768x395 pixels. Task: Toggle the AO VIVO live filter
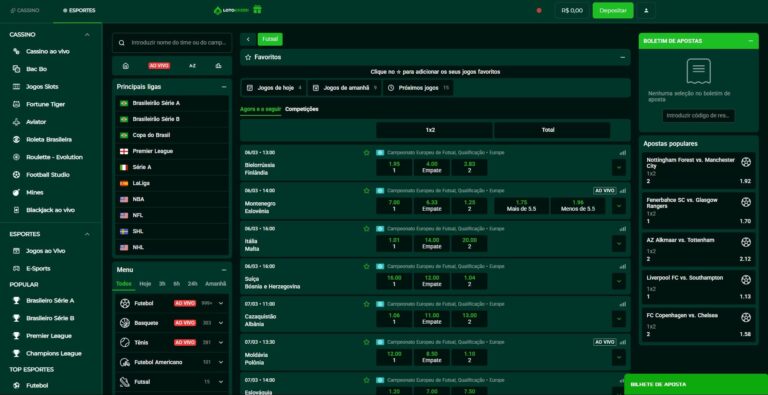pos(159,66)
